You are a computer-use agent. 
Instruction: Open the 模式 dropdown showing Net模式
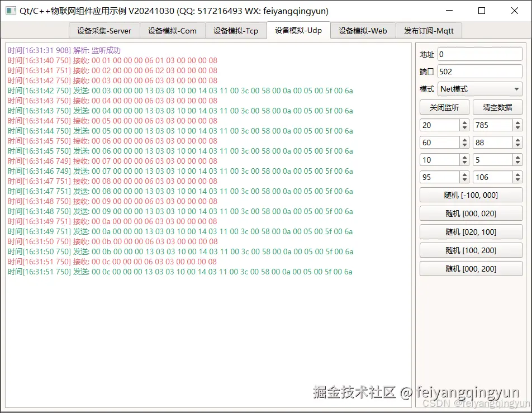click(479, 89)
